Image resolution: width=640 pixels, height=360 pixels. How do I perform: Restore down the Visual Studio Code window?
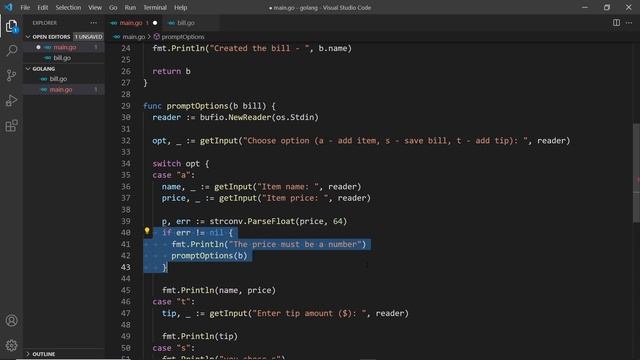[607, 7]
